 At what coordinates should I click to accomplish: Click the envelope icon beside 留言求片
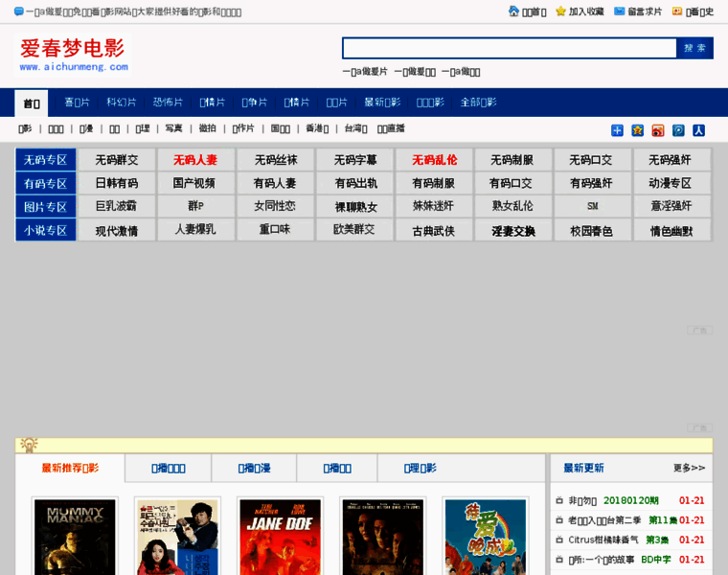[620, 11]
